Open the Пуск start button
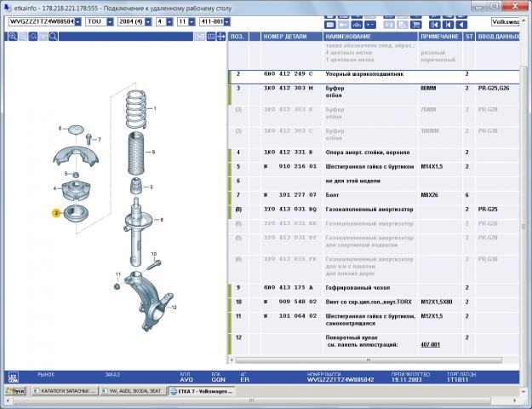Screen dimensions: 532x409 tap(15, 391)
